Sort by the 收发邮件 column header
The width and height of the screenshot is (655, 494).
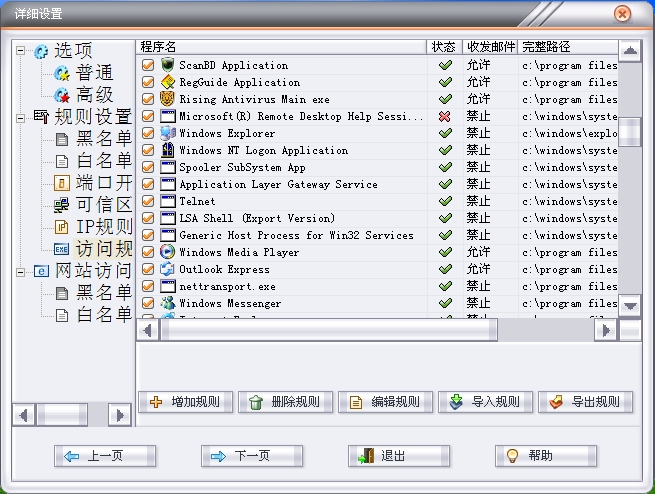click(x=490, y=47)
